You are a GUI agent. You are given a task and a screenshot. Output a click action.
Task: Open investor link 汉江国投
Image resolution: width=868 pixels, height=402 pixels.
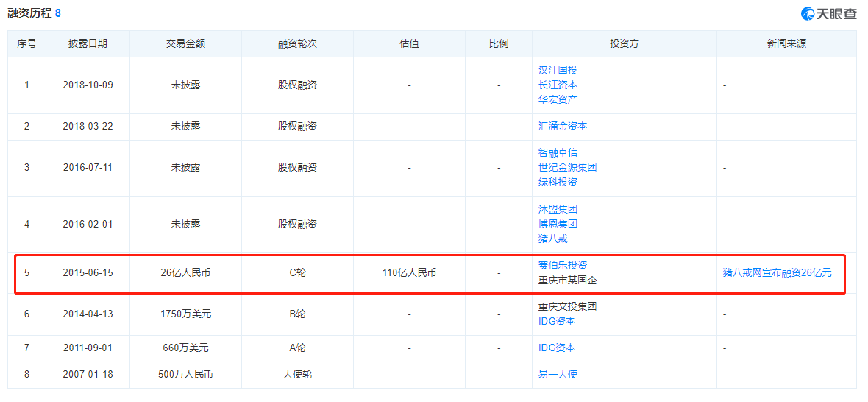(x=558, y=71)
